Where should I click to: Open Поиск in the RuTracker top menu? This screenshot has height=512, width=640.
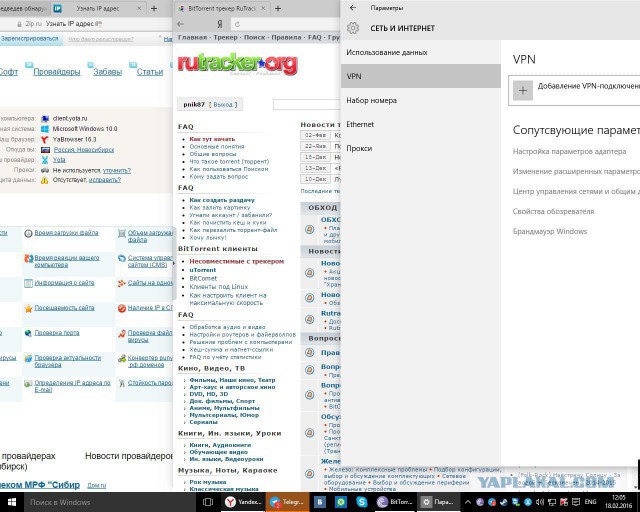(254, 37)
